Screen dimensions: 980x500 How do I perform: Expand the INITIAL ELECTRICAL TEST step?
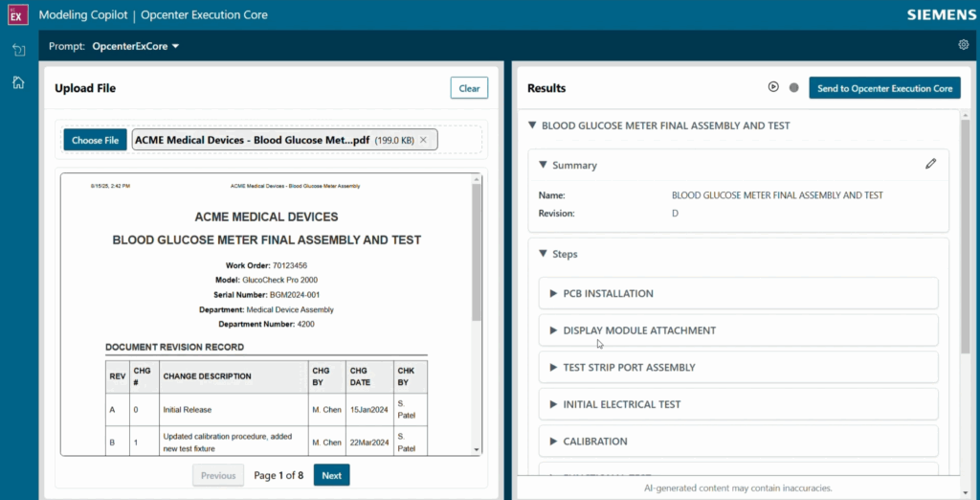[x=552, y=404]
